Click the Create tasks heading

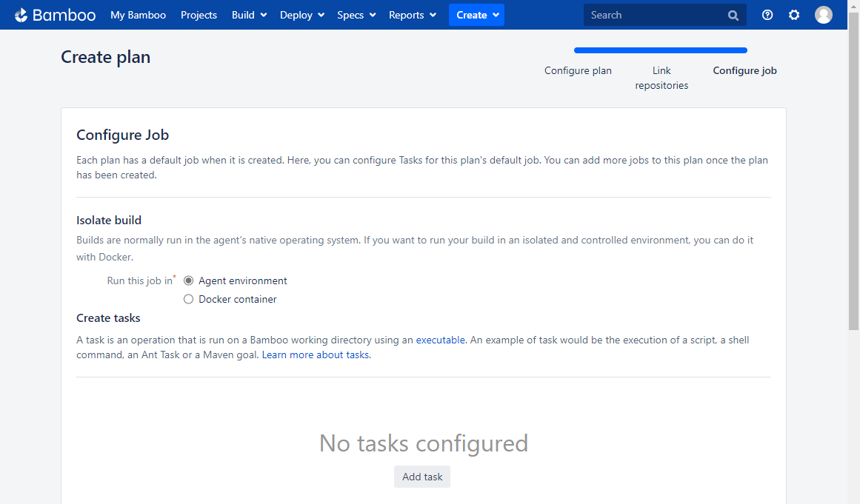pos(108,317)
